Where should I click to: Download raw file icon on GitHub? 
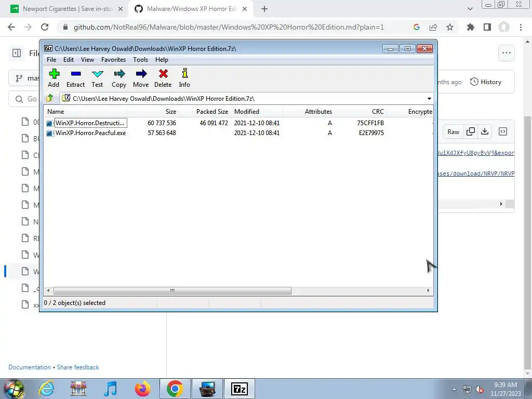tap(485, 131)
